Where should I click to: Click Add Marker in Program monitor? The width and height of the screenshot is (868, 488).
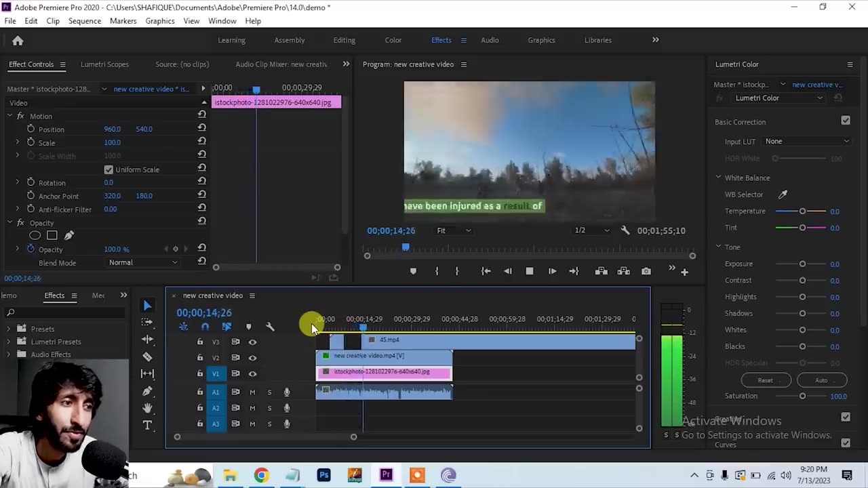point(413,271)
